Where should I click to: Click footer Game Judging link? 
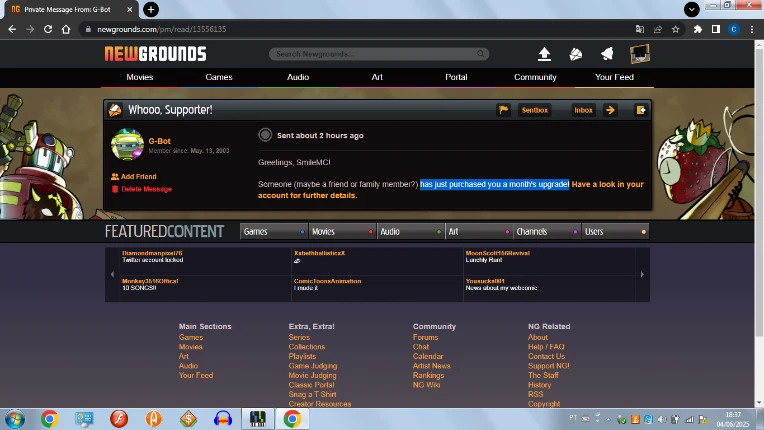click(312, 366)
